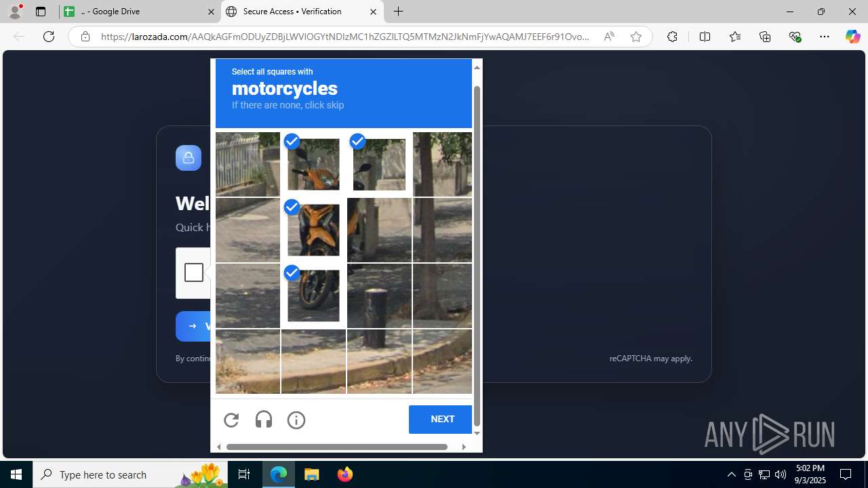View site information lock icon

pyautogui.click(x=85, y=37)
